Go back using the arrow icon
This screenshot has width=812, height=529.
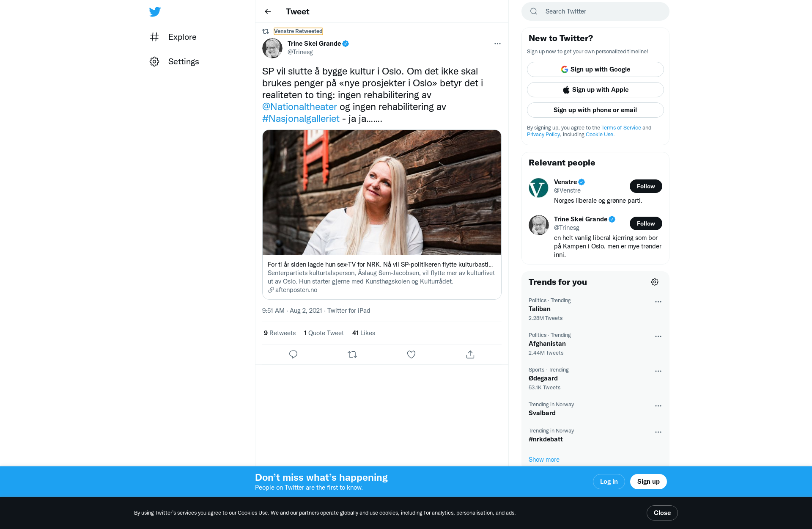pyautogui.click(x=268, y=11)
